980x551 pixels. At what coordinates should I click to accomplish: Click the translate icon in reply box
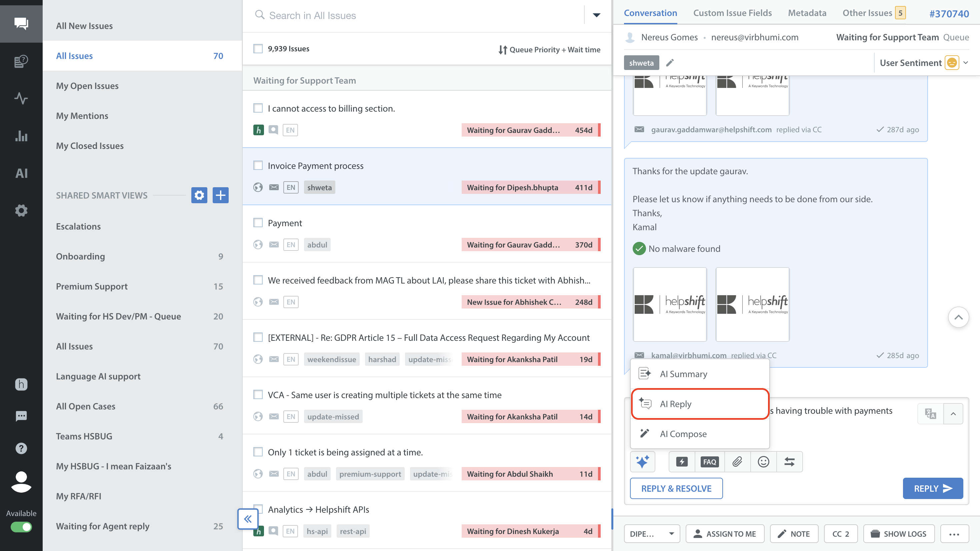pyautogui.click(x=931, y=413)
